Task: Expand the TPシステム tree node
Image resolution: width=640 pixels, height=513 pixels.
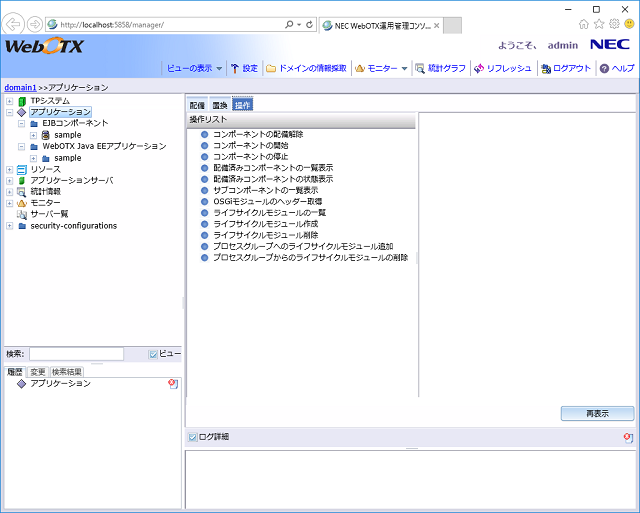Action: 9,101
